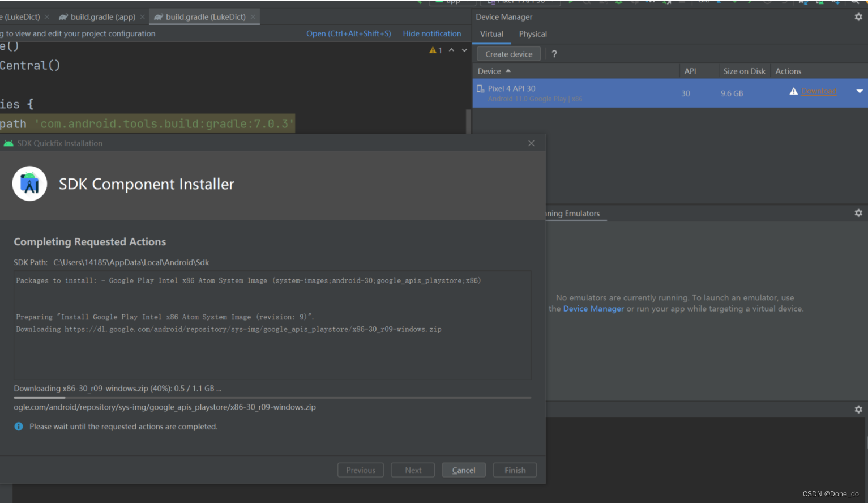Image resolution: width=868 pixels, height=503 pixels.
Task: Click the Preparing Install Google Play log line
Action: pyautogui.click(x=165, y=317)
